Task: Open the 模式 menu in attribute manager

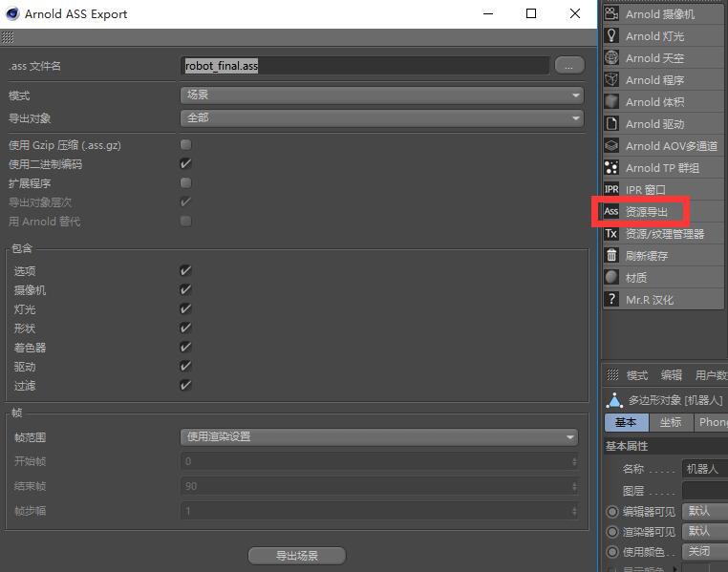Action: 636,375
